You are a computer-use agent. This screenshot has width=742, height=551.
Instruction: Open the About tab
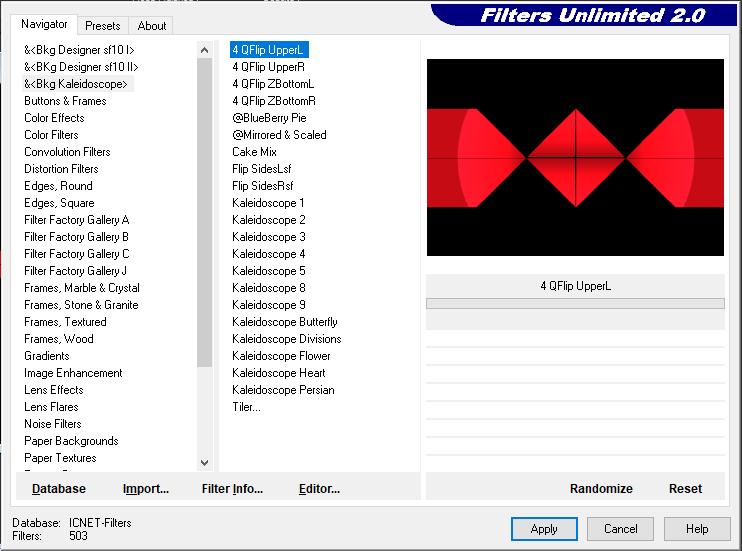pyautogui.click(x=151, y=26)
